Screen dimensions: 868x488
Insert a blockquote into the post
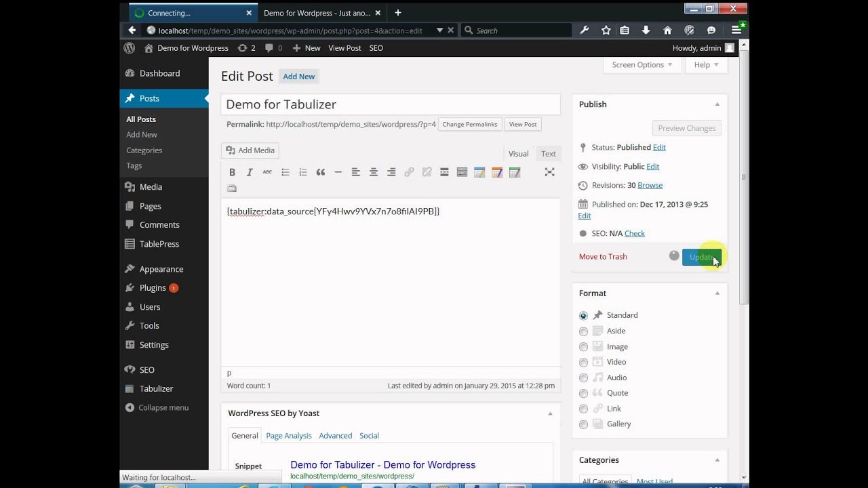[321, 172]
